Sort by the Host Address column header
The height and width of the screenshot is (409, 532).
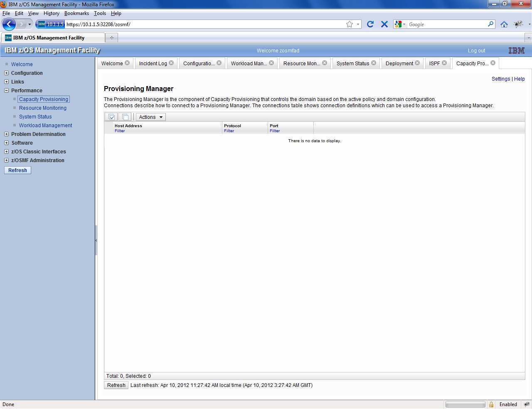tap(128, 126)
